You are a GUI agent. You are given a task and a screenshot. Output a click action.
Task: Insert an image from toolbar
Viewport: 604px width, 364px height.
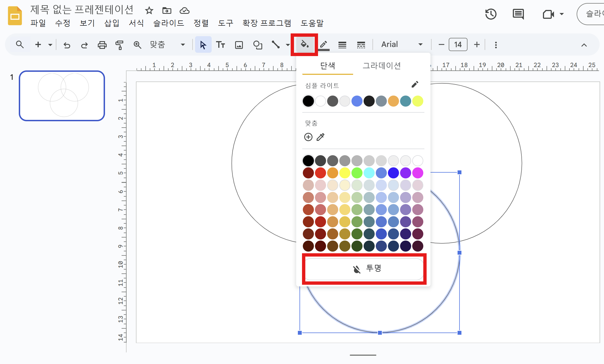coord(239,45)
